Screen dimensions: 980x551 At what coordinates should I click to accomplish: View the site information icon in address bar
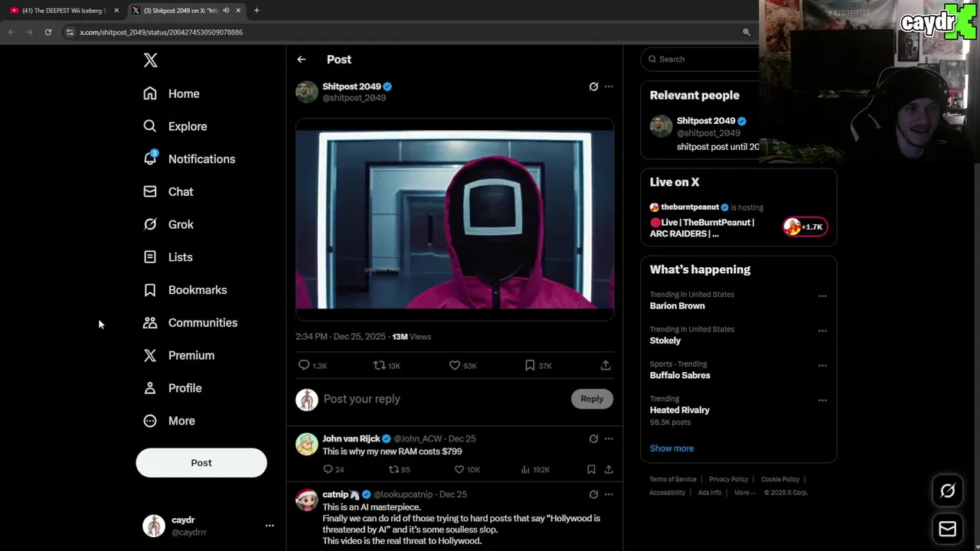(x=70, y=32)
